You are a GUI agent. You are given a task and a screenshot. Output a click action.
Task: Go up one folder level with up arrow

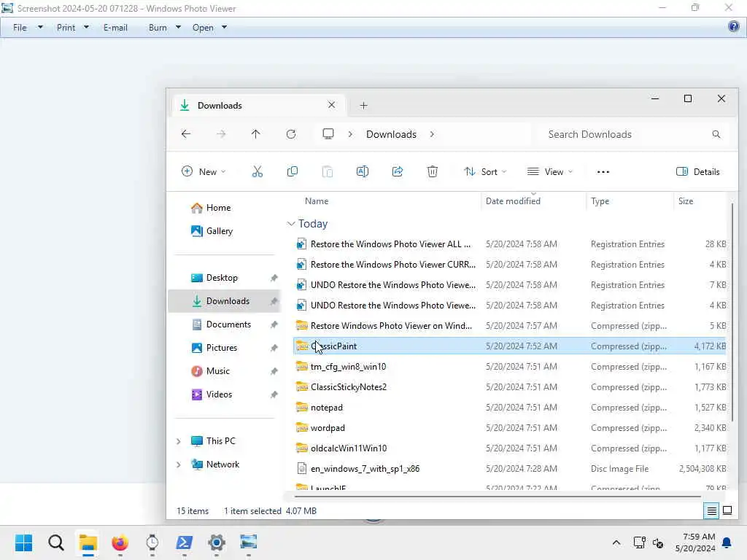(256, 134)
